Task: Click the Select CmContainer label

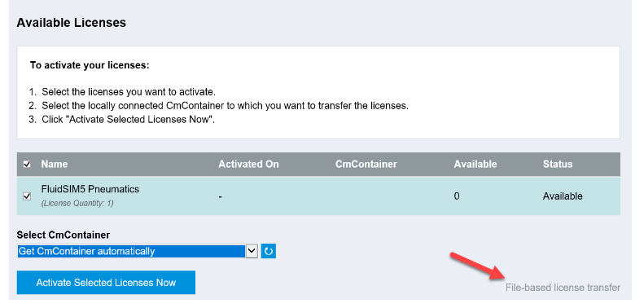Action: [x=64, y=235]
